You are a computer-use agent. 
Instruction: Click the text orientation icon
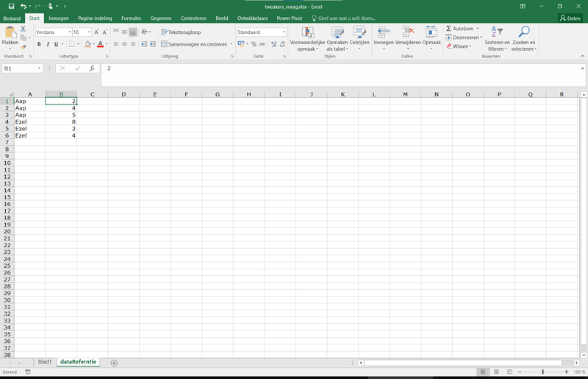pyautogui.click(x=144, y=32)
